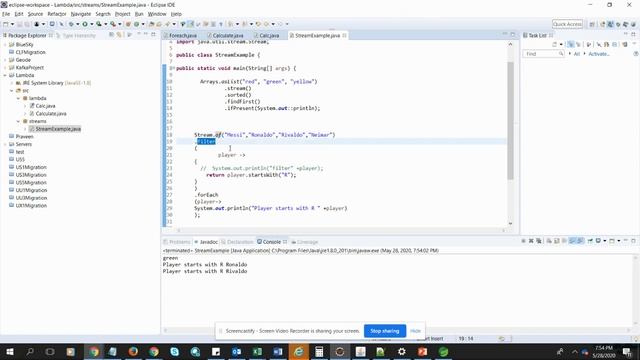This screenshot has width=640, height=360.
Task: Open Excel from the taskbar
Action: (257, 351)
